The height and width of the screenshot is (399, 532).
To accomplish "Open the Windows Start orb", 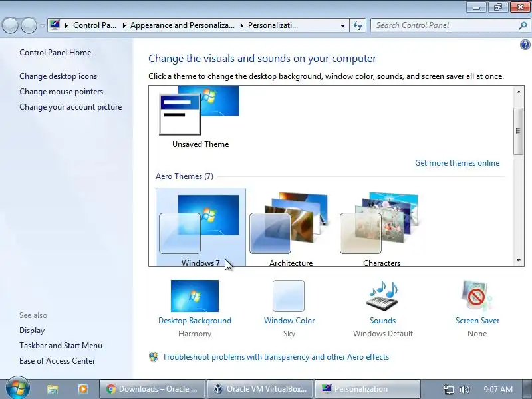I will click(x=18, y=388).
